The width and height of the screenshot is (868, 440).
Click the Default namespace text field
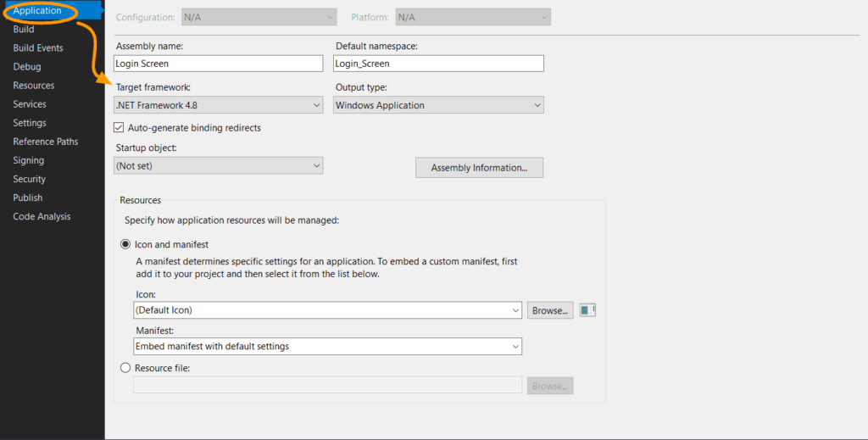coord(438,64)
